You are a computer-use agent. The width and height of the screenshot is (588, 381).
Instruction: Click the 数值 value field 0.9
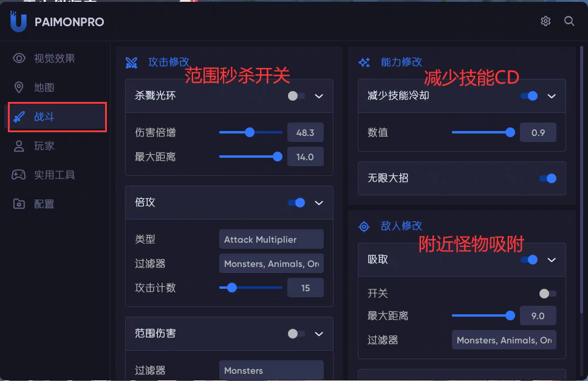pos(538,132)
